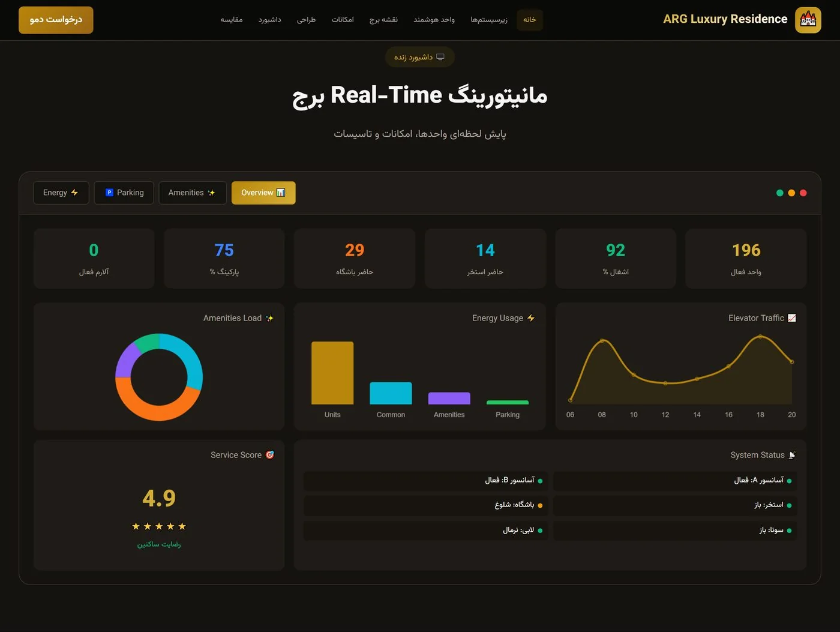Open امکانات nav link

(x=343, y=20)
